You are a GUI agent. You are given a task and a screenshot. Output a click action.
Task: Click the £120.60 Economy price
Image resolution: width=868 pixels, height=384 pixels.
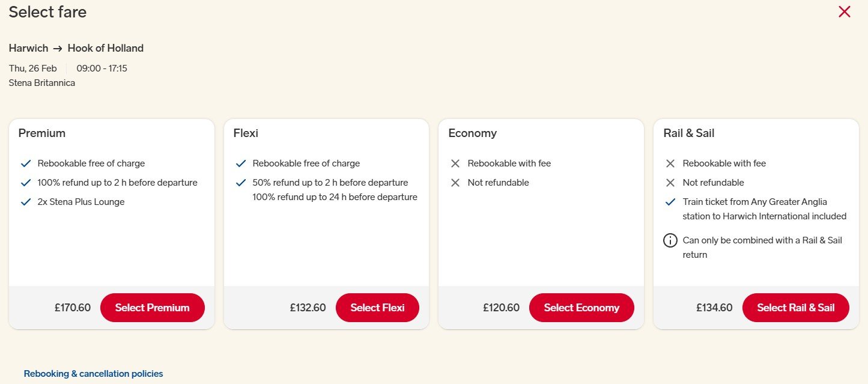pos(501,308)
